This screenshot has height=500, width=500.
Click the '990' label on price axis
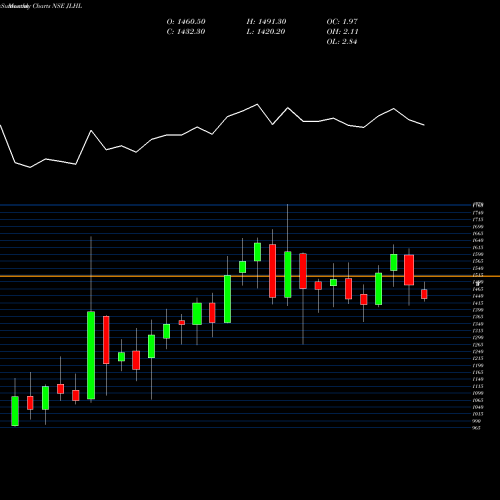coord(477,421)
